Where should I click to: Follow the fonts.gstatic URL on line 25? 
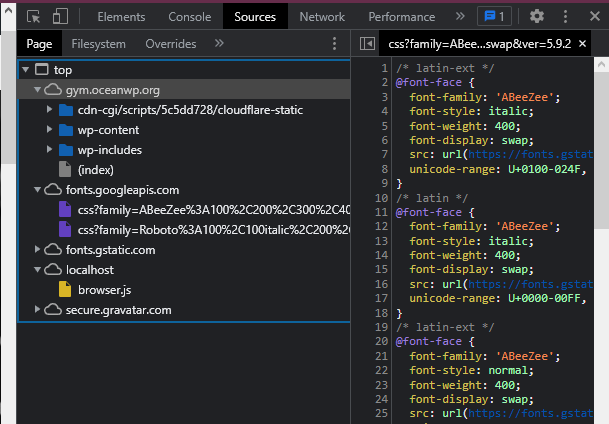pos(530,413)
